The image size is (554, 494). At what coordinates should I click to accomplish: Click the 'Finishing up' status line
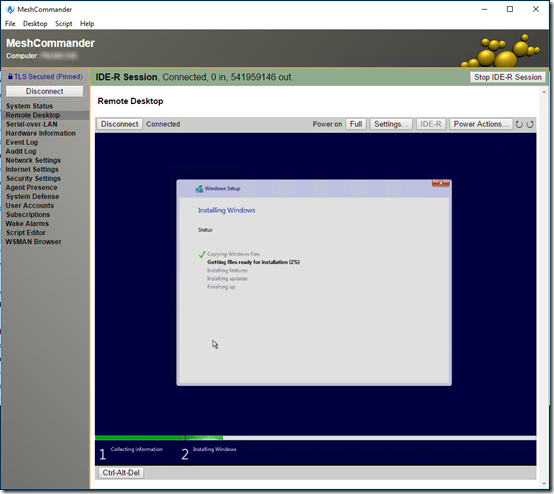[x=221, y=287]
